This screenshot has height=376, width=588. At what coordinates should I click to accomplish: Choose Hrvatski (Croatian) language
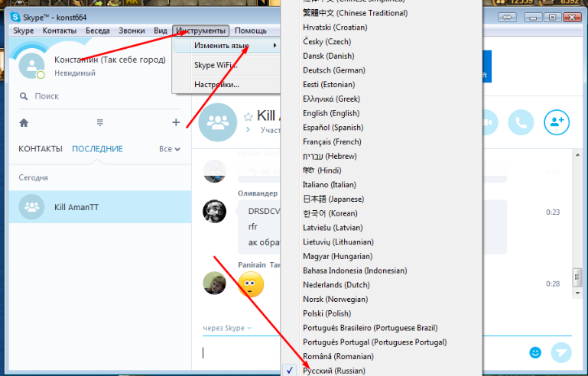click(335, 28)
